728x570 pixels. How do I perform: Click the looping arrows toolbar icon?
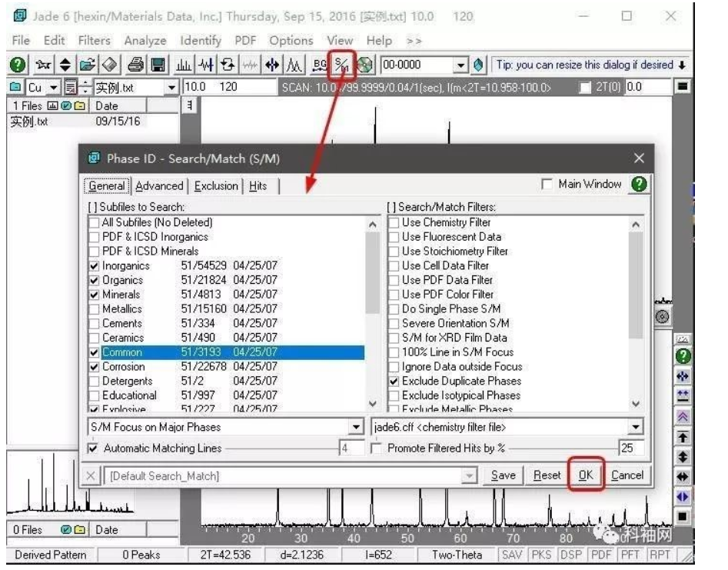(228, 65)
